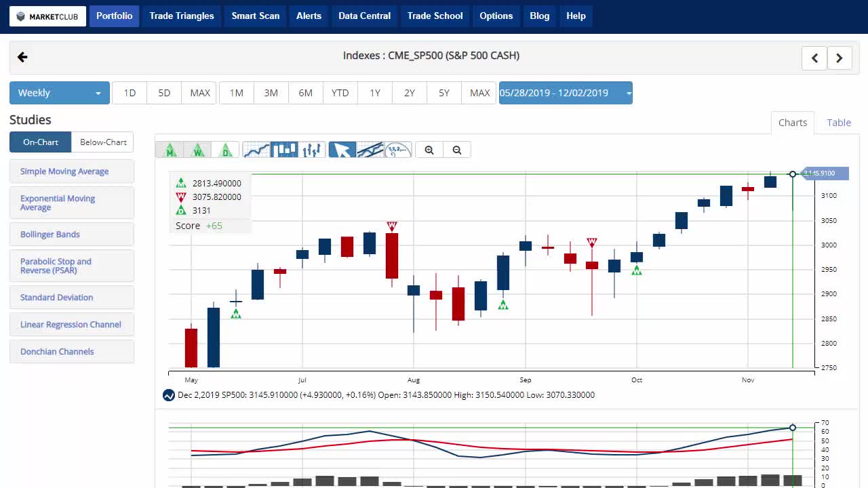Add Parabolic Stop and Reverse study
This screenshot has width=868, height=488.
[72, 266]
